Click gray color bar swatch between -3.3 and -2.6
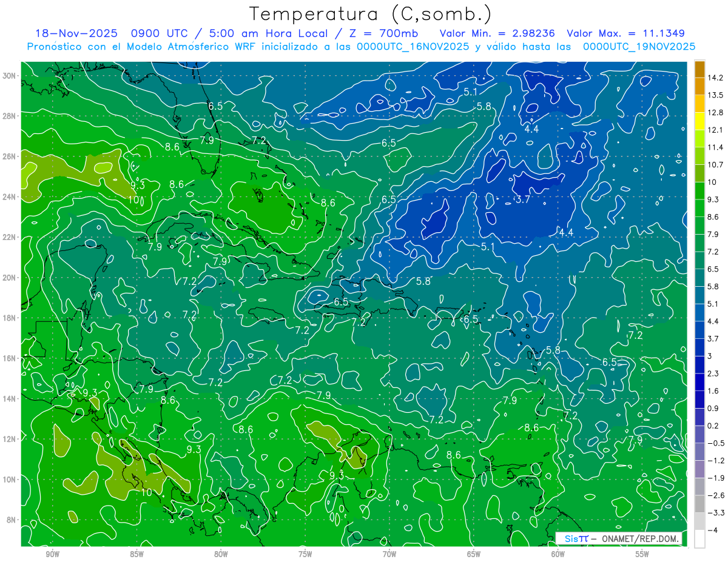This screenshot has width=728, height=562. (699, 504)
